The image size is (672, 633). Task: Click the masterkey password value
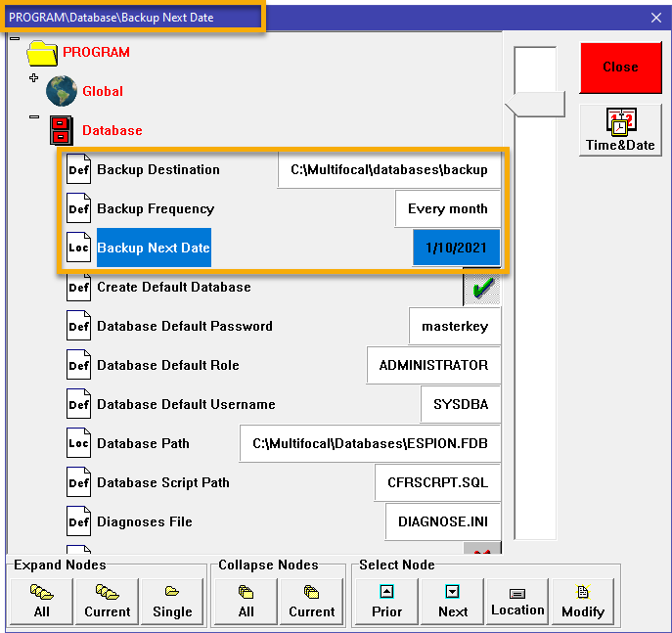click(455, 326)
